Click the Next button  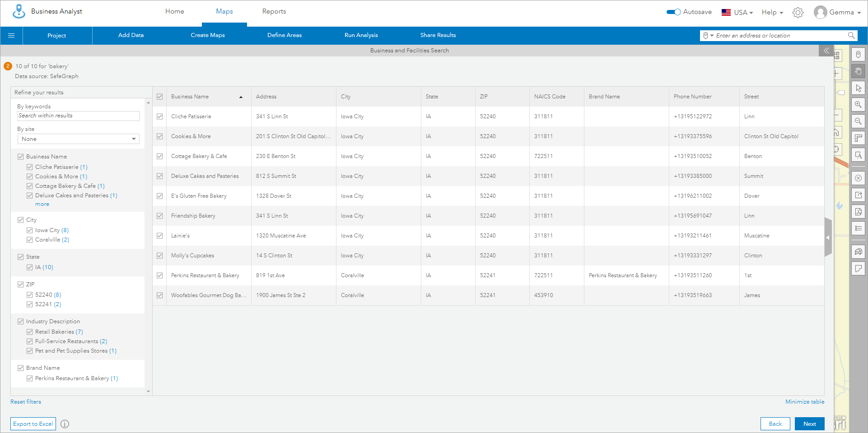(810, 424)
